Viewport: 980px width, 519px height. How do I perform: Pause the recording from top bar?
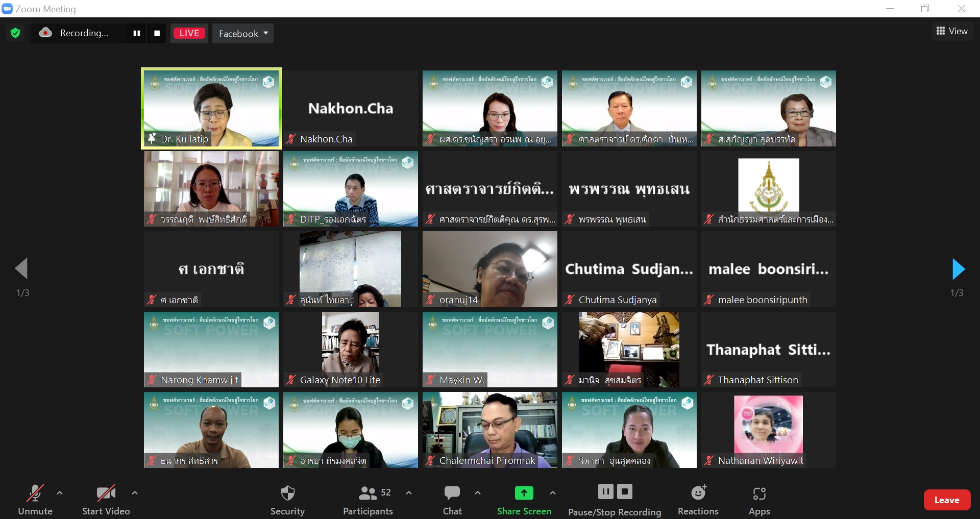click(137, 33)
